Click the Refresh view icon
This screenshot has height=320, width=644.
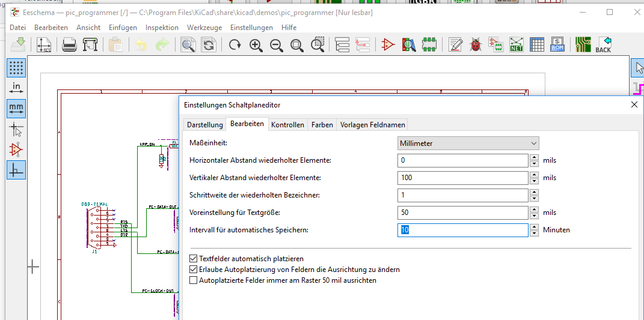point(235,44)
